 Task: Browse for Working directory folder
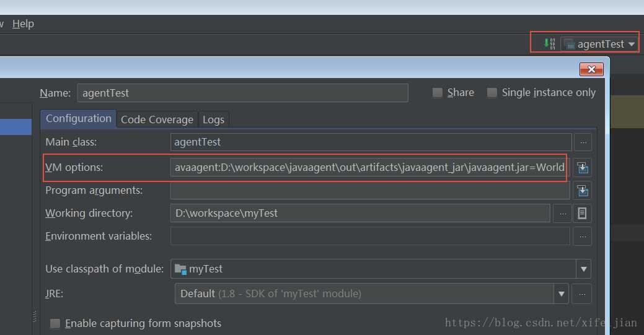tap(562, 213)
